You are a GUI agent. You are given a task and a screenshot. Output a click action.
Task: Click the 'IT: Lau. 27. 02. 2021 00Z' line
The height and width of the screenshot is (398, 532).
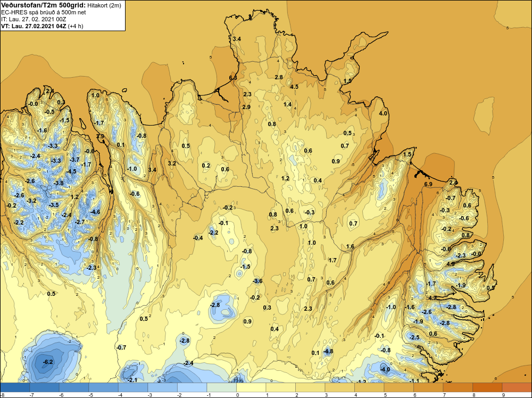pyautogui.click(x=34, y=19)
